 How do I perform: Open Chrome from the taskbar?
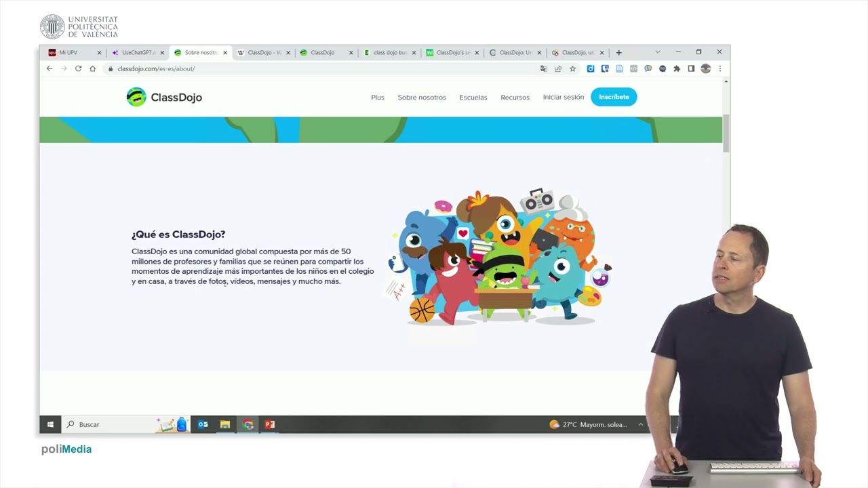[248, 424]
